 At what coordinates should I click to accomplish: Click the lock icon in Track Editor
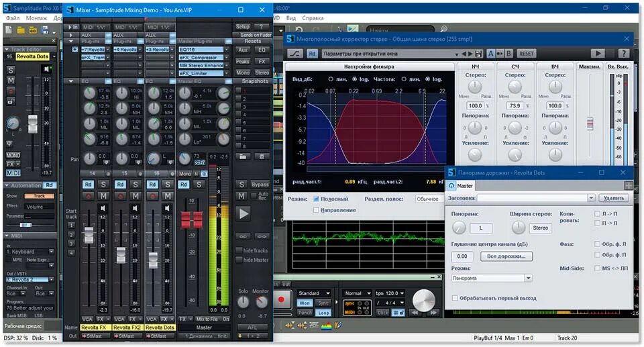tap(11, 101)
